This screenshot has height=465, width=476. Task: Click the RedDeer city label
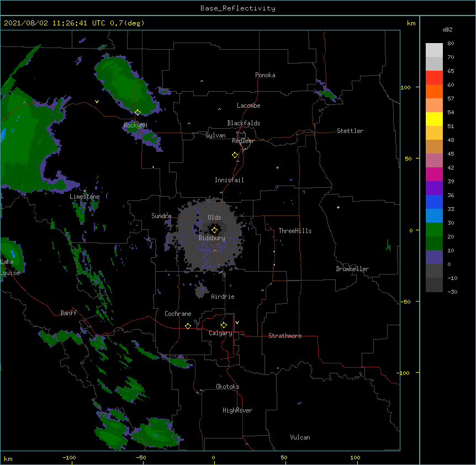coord(243,141)
